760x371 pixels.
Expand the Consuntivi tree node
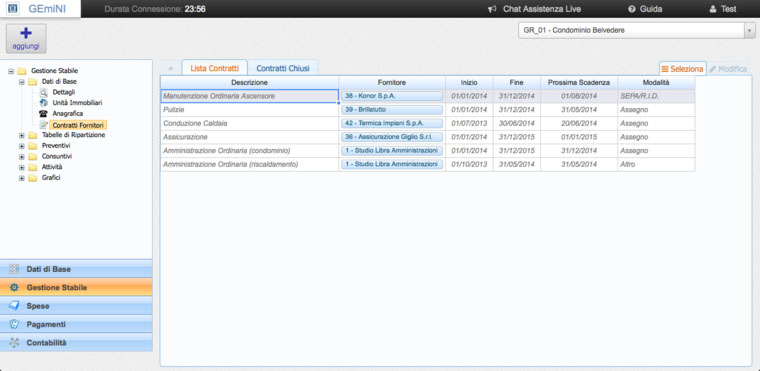pyautogui.click(x=21, y=157)
